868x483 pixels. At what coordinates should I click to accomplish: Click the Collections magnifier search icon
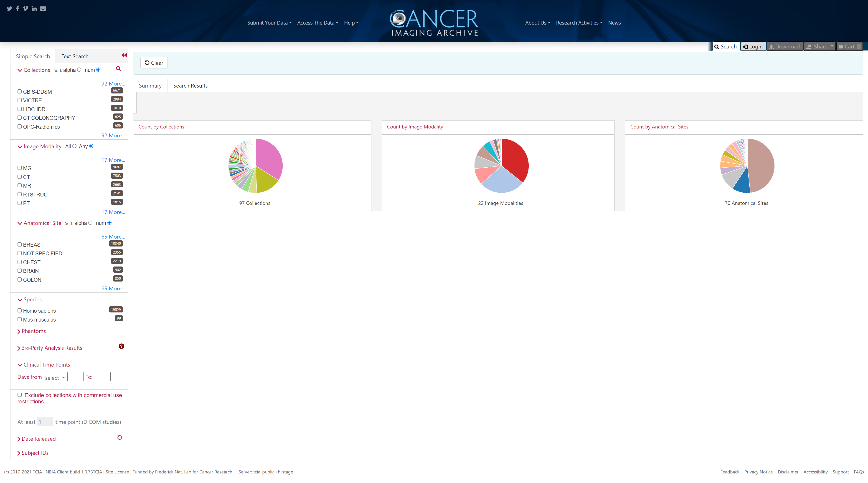pos(118,69)
